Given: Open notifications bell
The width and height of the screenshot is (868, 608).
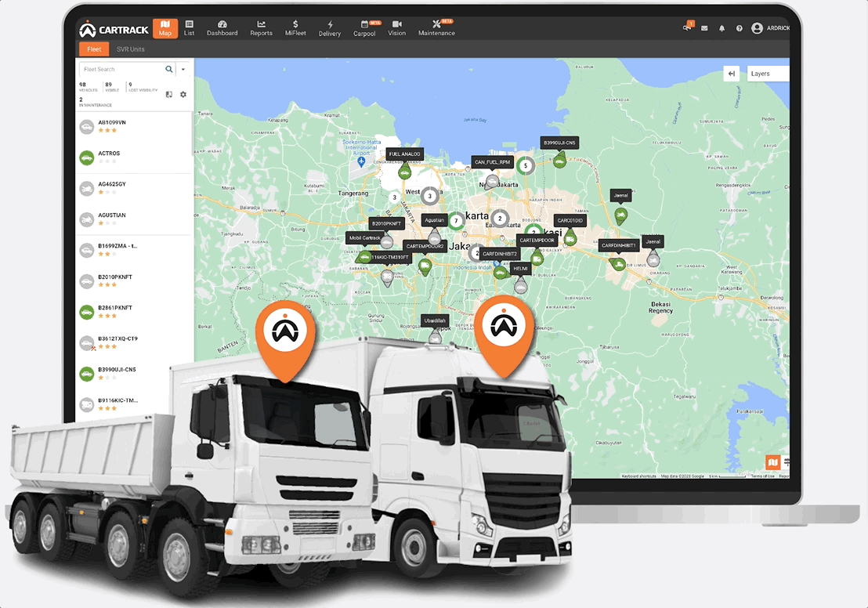Looking at the screenshot, I should click(x=722, y=28).
